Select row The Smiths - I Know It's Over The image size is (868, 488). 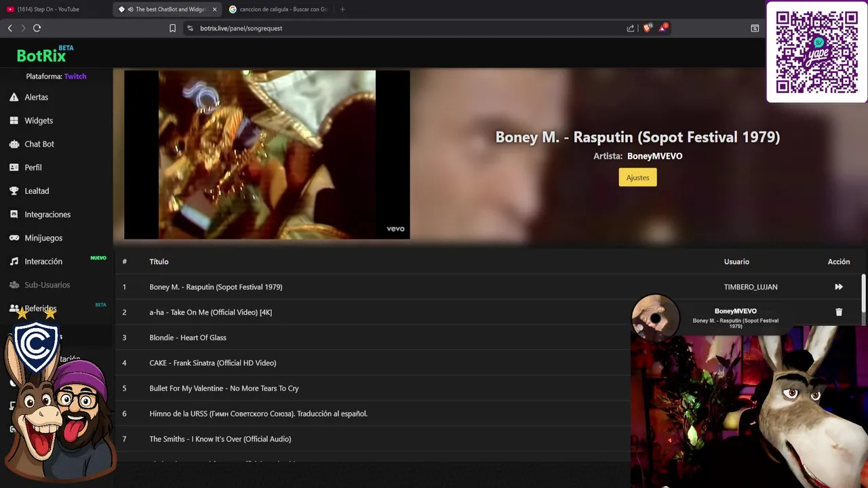(x=373, y=439)
